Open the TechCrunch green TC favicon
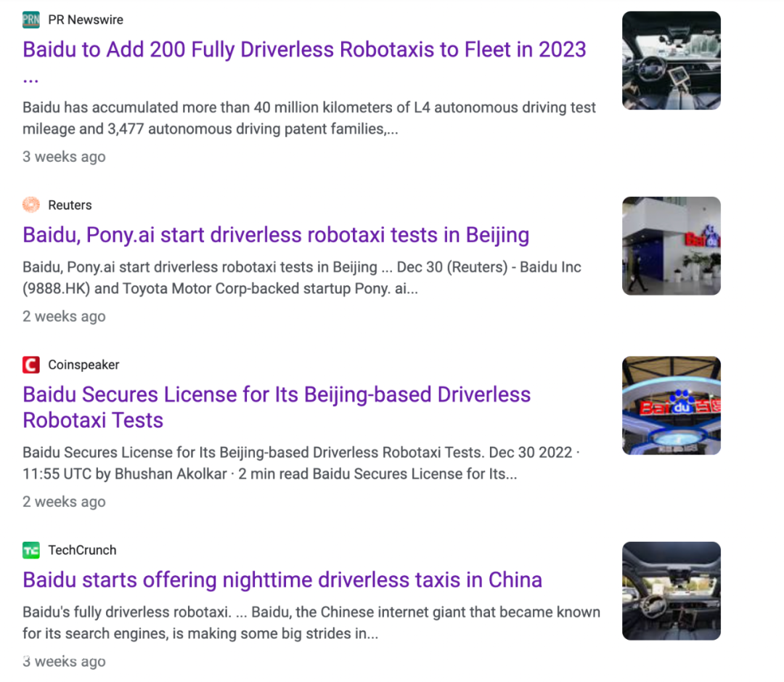Viewport: 784px width, 682px height. click(31, 551)
